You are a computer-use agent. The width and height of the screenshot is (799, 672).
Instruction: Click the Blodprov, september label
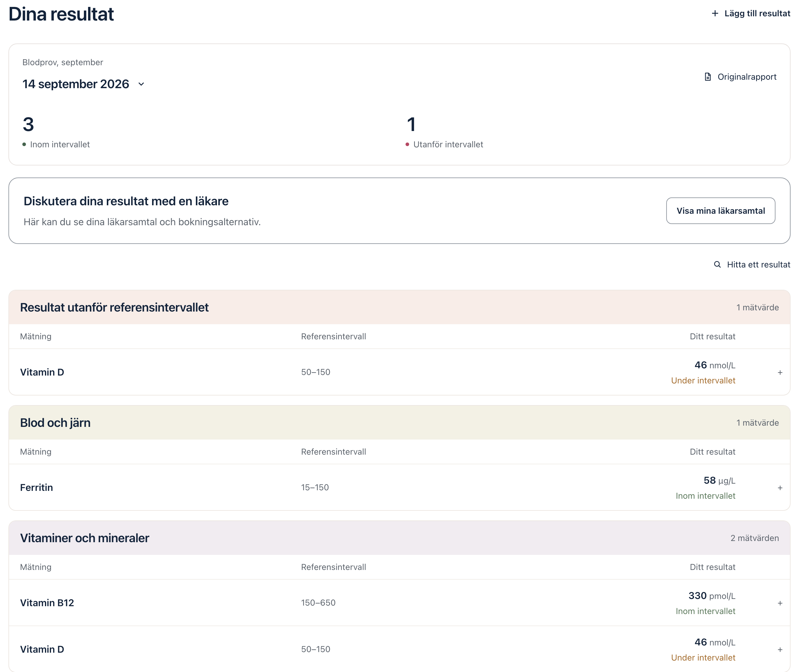[62, 62]
